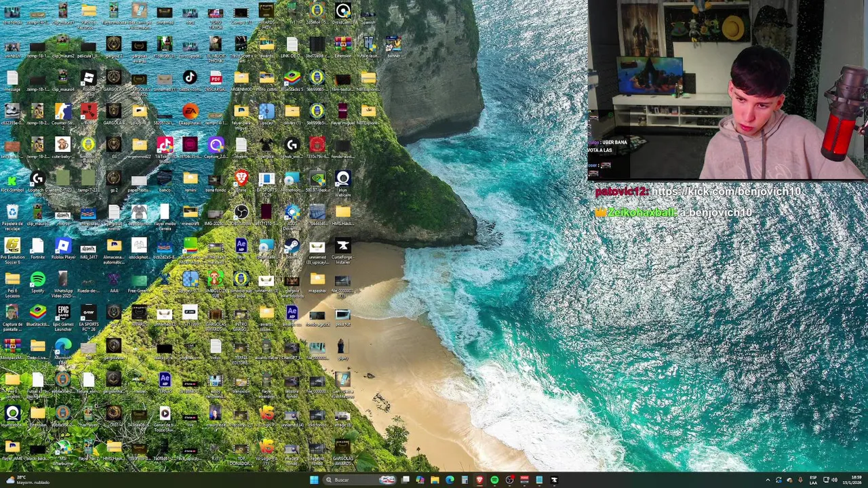Open Spotify from the taskbar

(x=494, y=480)
